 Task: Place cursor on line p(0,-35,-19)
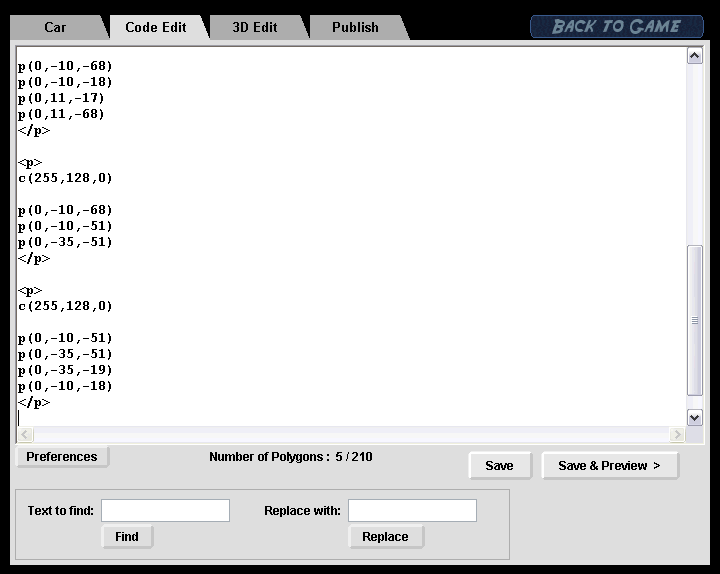click(x=65, y=370)
